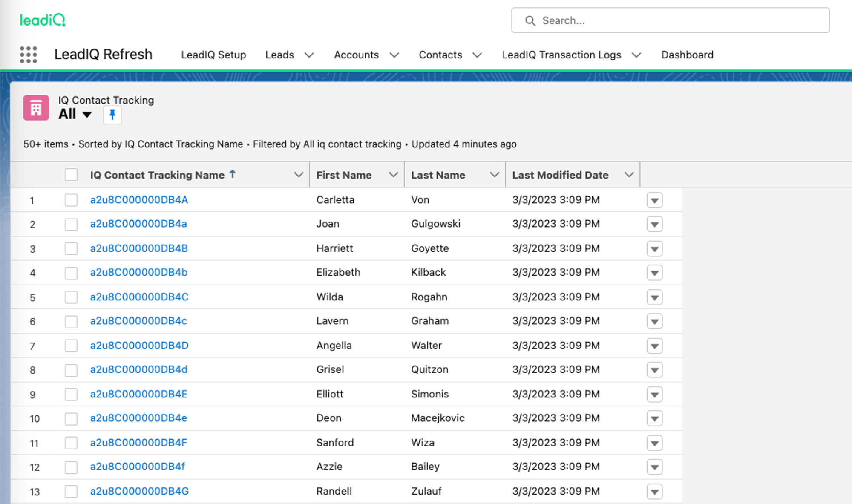Open row actions for Carletta Von
Image resolution: width=852 pixels, height=504 pixels.
pos(654,200)
